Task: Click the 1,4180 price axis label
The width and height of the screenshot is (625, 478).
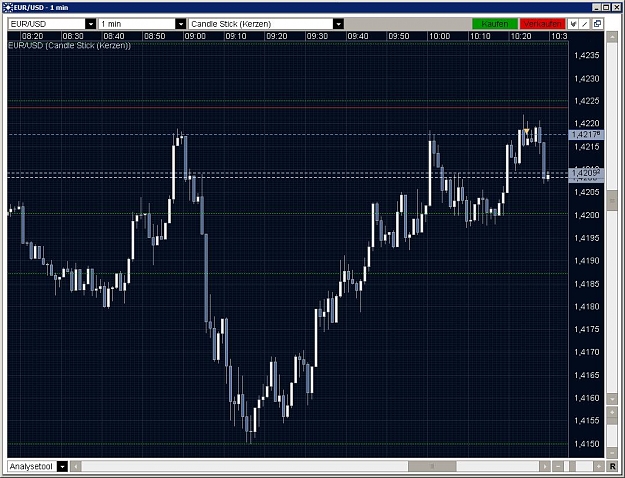Action: pos(587,307)
